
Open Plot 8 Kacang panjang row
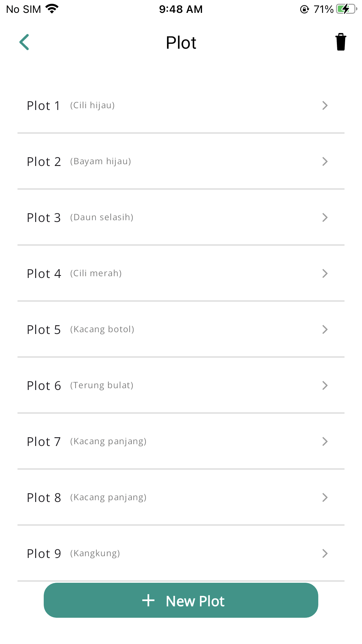181,497
